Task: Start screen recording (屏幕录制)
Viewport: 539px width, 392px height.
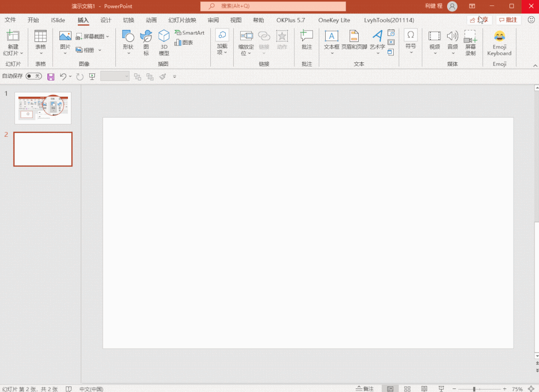Action: coord(470,42)
